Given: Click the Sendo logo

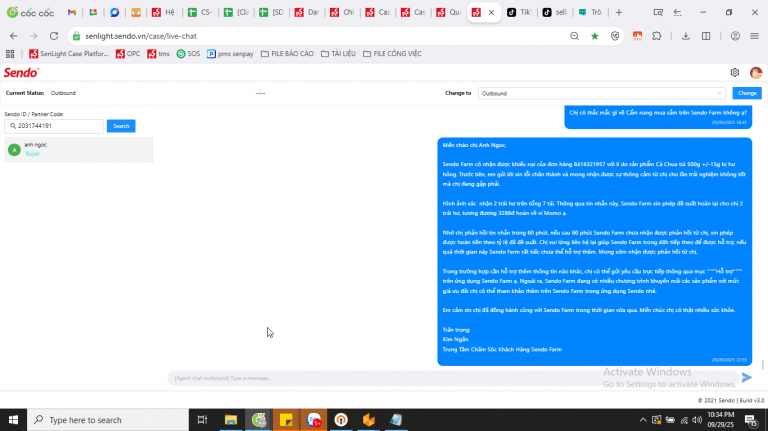Looking at the screenshot, I should point(21,72).
